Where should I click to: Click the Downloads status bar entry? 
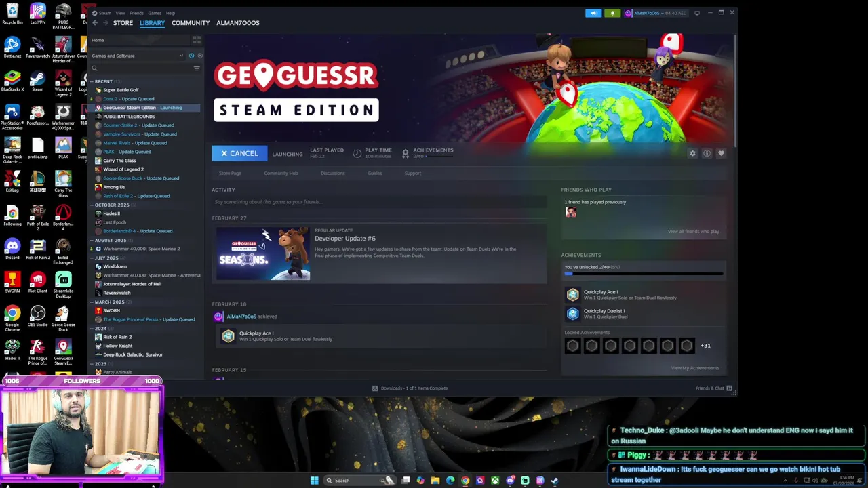[x=410, y=388]
